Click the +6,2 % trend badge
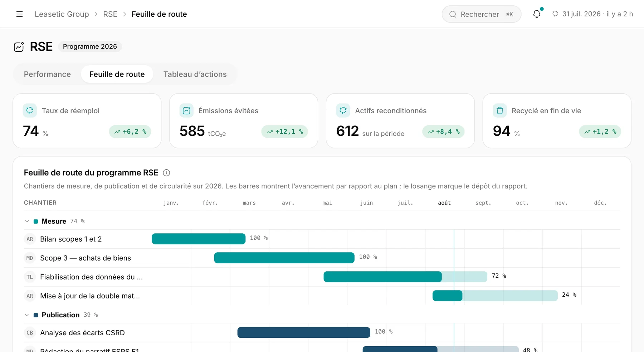644x352 pixels. 130,132
